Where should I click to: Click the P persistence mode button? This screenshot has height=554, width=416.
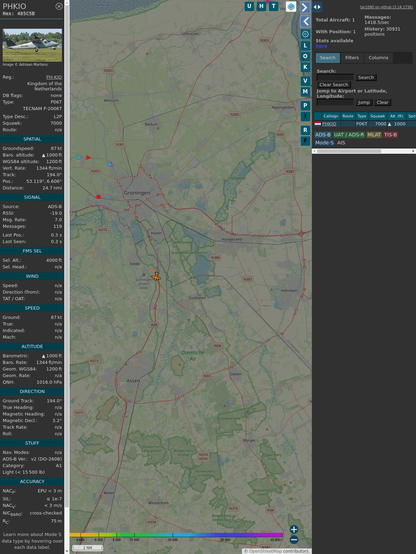(305, 105)
